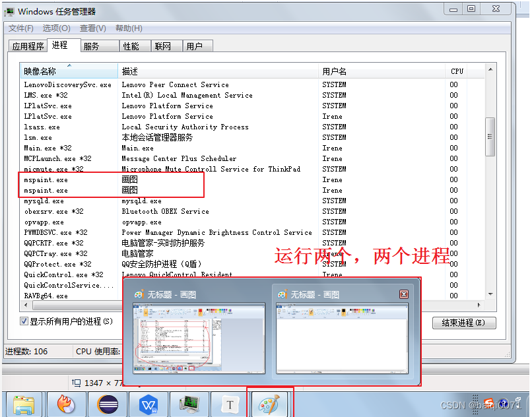Select the QuickControl.exe *32 process
532x417 pixels.
(63, 274)
